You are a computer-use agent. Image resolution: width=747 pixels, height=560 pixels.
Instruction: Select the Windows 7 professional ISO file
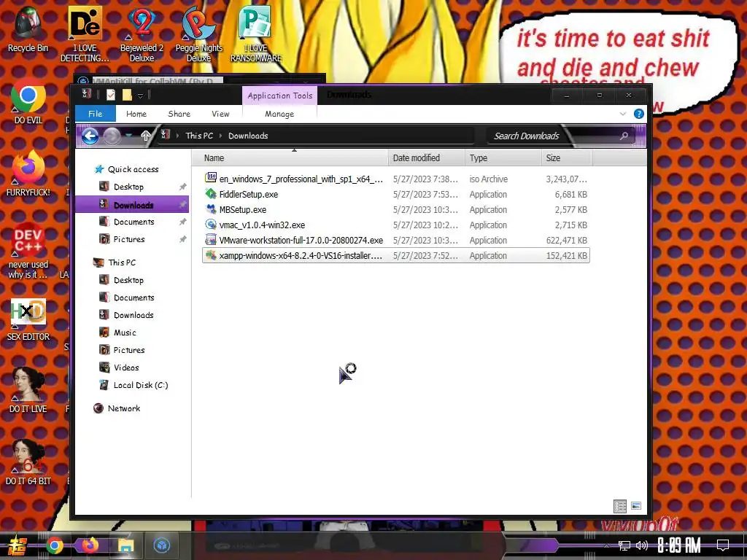click(396, 179)
